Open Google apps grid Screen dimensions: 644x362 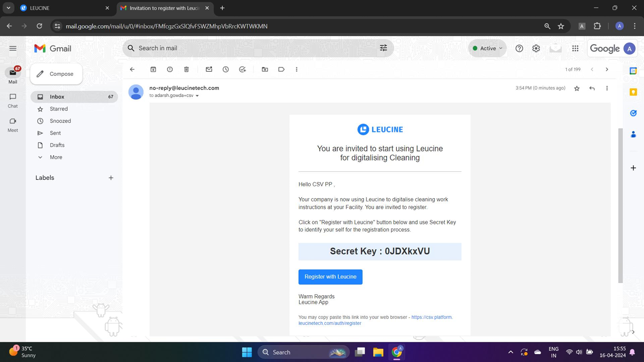pyautogui.click(x=575, y=48)
